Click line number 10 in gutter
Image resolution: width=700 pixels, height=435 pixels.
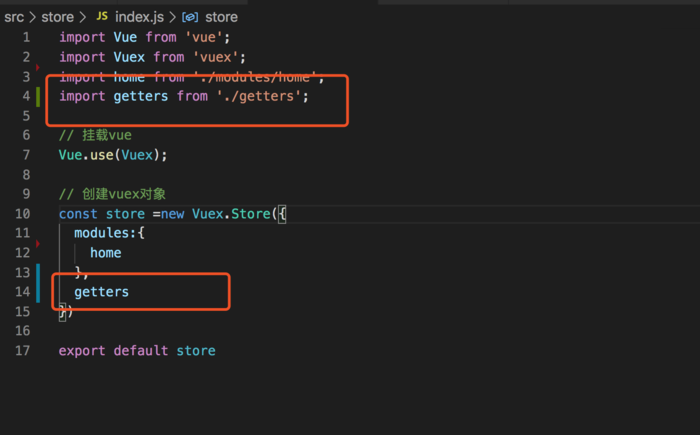(x=22, y=213)
